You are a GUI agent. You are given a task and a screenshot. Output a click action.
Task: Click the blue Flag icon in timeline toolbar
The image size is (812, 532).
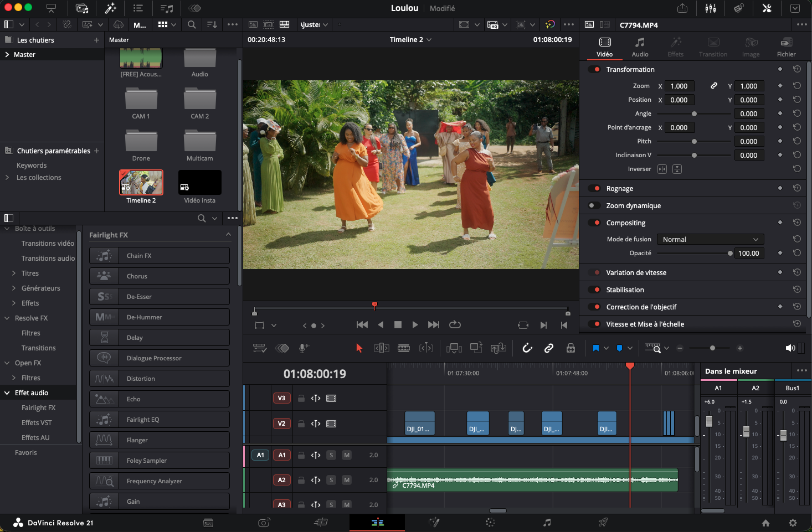click(596, 348)
